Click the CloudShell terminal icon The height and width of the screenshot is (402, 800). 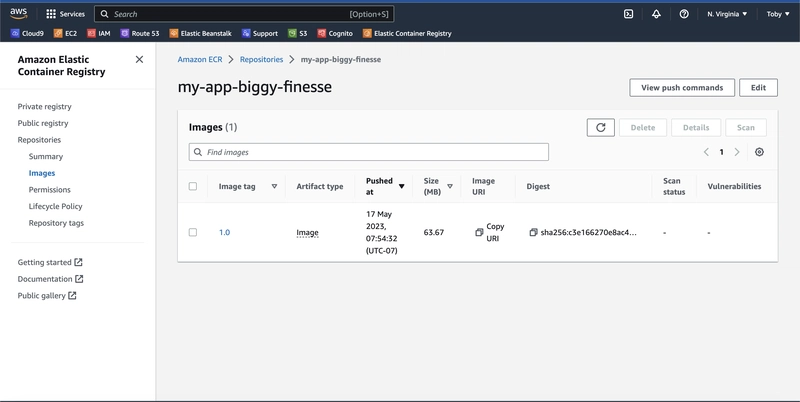[x=629, y=14]
